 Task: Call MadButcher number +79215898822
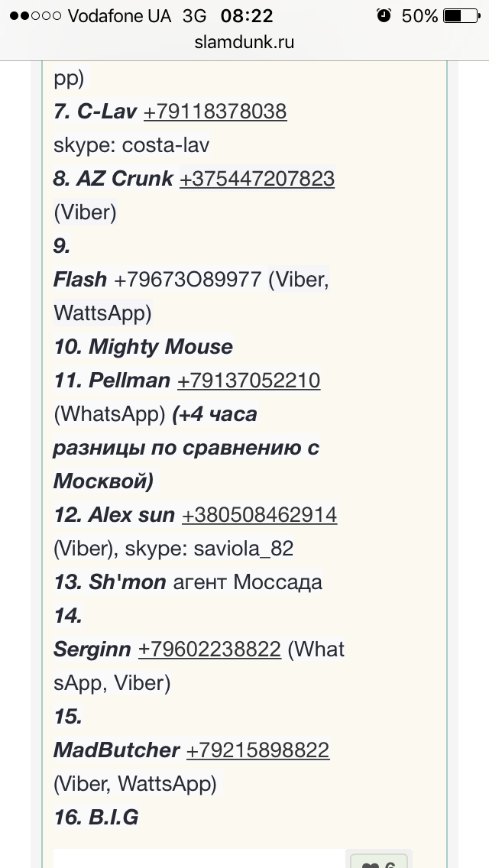pyautogui.click(x=257, y=750)
